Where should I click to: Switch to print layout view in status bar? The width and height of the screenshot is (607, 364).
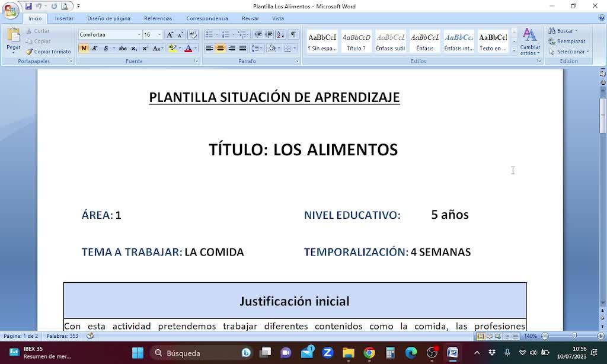pyautogui.click(x=481, y=336)
